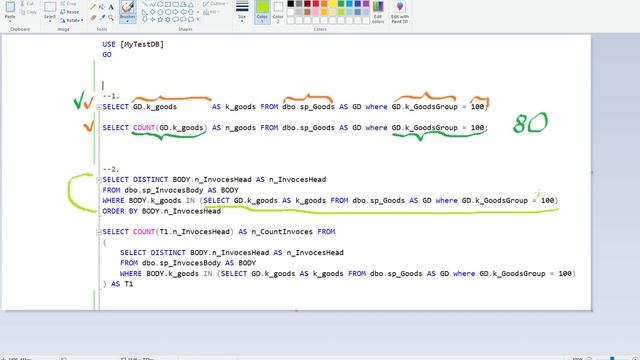This screenshot has width=640, height=360.
Task: Select the Pentagon shape
Action: pos(160,12)
